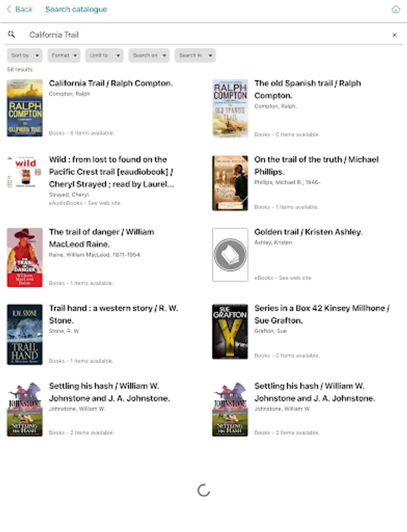
Task: Open the Sort by dropdown
Action: coord(25,56)
